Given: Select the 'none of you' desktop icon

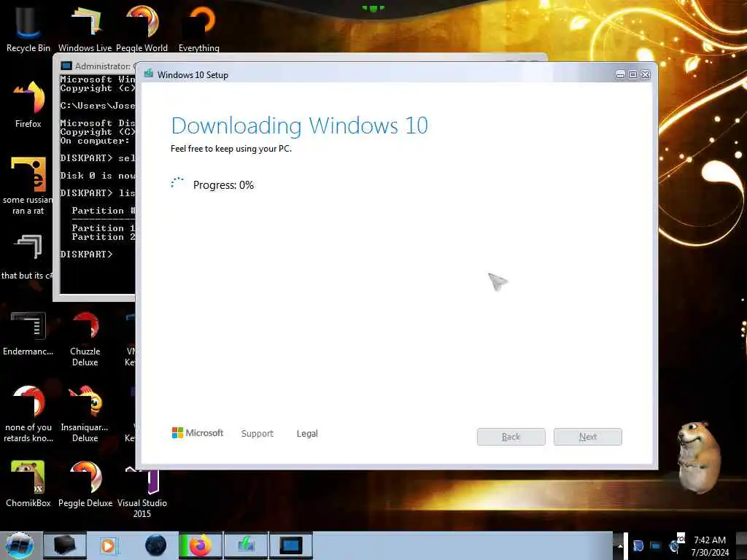Looking at the screenshot, I should coord(28,414).
